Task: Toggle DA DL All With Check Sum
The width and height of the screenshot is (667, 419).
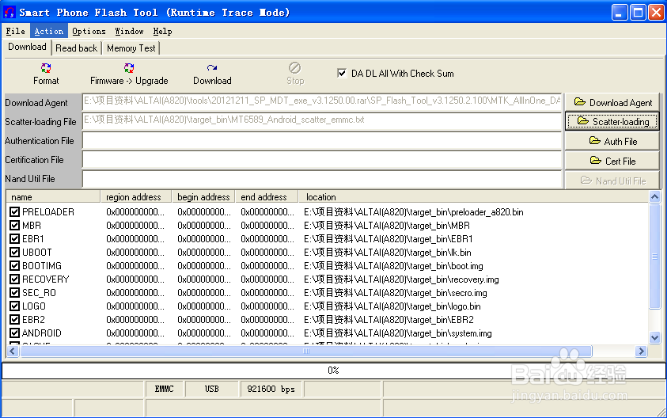Action: 342,73
